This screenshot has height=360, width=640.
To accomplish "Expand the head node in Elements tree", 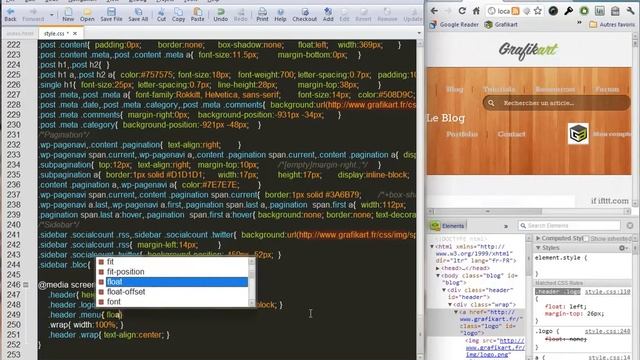I will click(438, 268).
